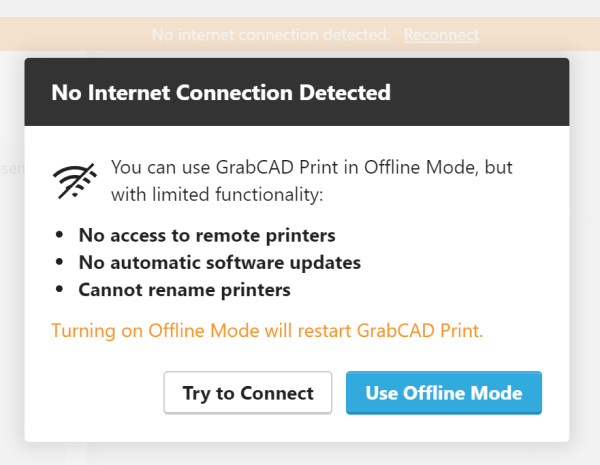
Task: Click the word Connect on the white button
Action: click(x=277, y=393)
